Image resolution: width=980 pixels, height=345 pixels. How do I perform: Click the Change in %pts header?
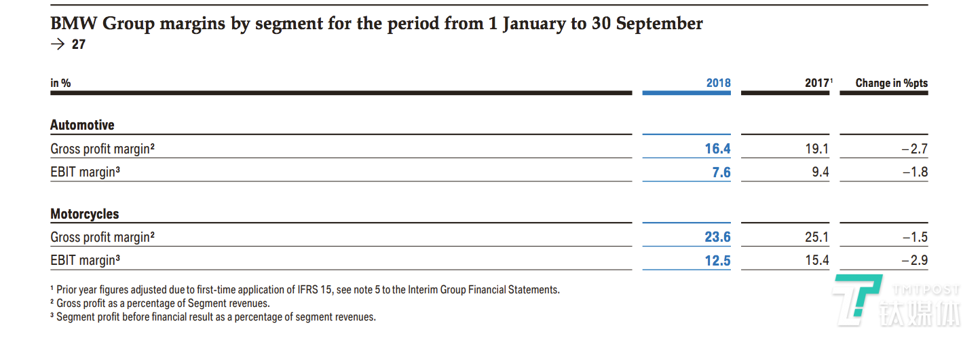[891, 83]
